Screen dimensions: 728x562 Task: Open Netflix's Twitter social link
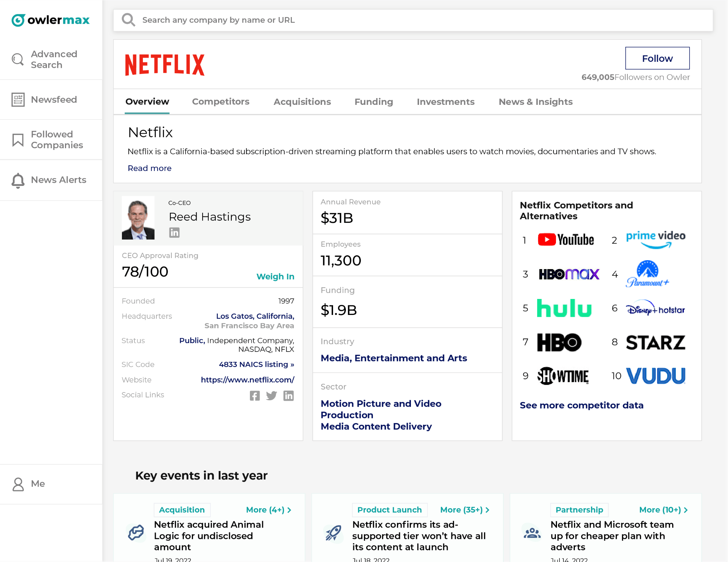(x=272, y=395)
